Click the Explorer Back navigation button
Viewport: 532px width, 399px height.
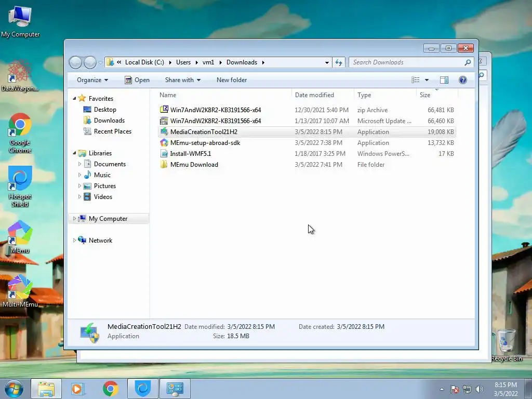(x=75, y=62)
